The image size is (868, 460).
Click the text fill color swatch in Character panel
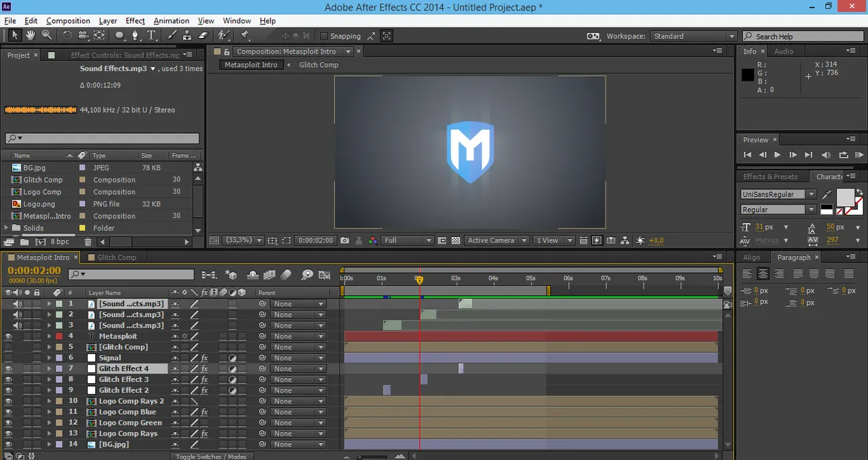click(845, 197)
